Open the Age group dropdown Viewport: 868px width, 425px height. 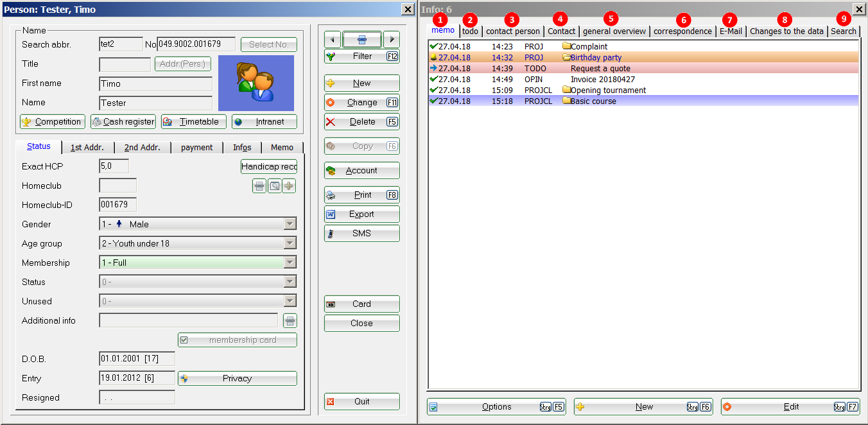pos(290,243)
